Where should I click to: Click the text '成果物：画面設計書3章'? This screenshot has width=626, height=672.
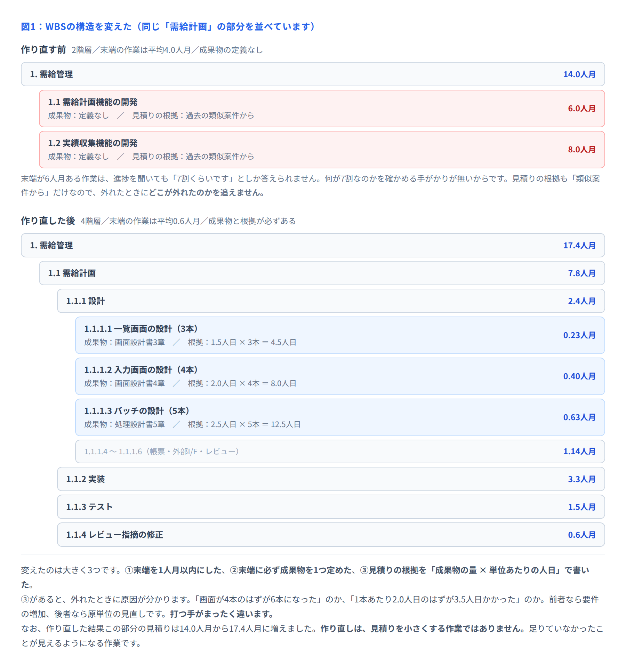(x=125, y=342)
